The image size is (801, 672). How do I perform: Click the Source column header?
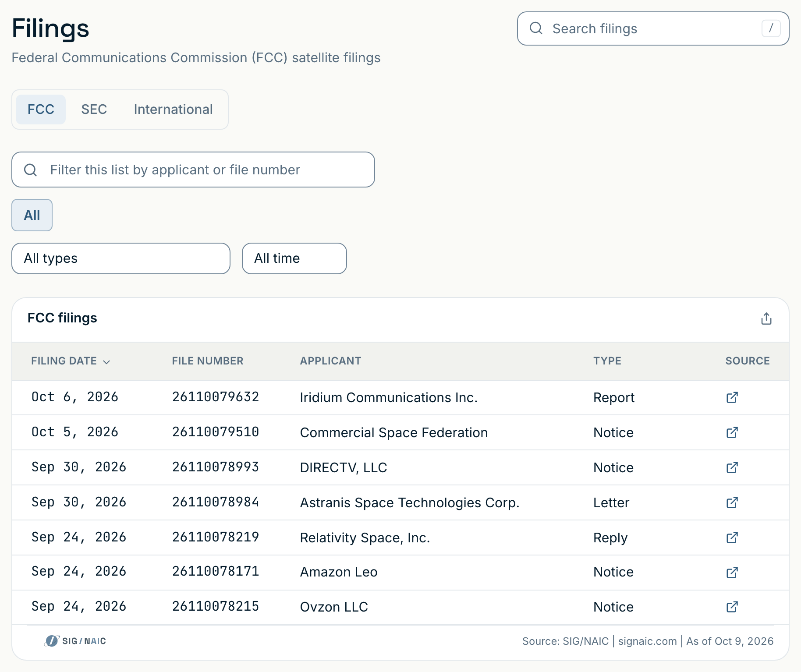[748, 361]
